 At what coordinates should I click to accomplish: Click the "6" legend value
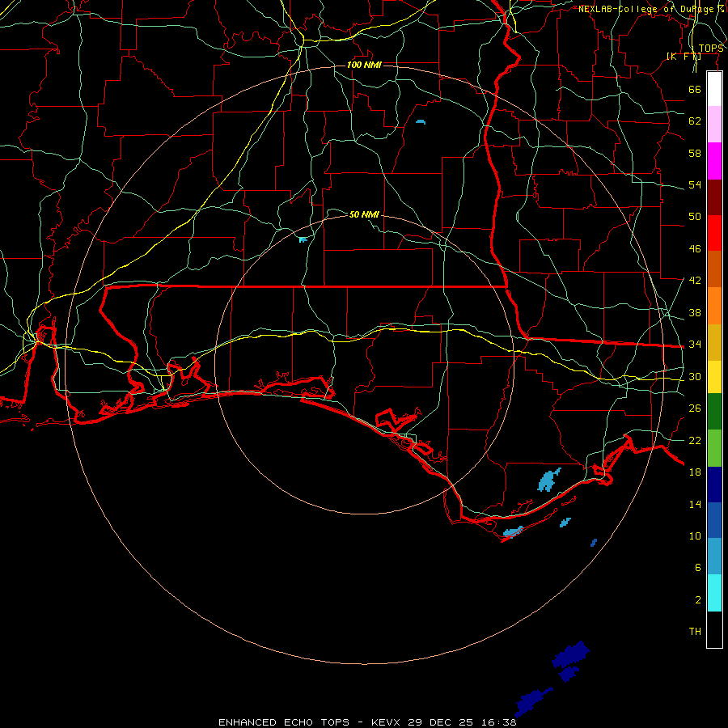click(x=698, y=567)
